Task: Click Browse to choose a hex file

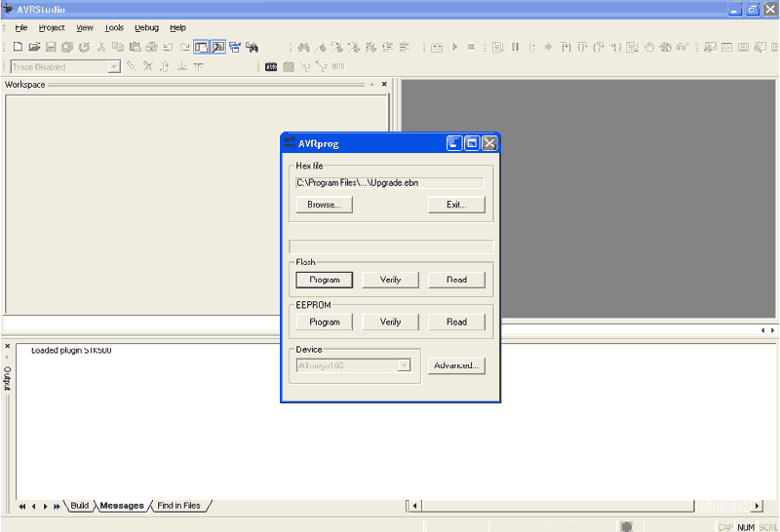Action: pos(324,205)
